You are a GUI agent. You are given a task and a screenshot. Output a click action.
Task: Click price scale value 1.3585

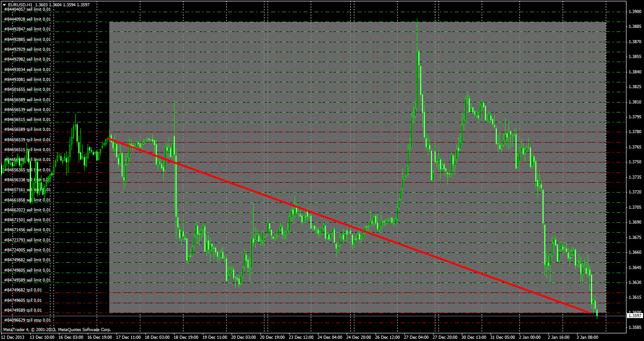635,328
